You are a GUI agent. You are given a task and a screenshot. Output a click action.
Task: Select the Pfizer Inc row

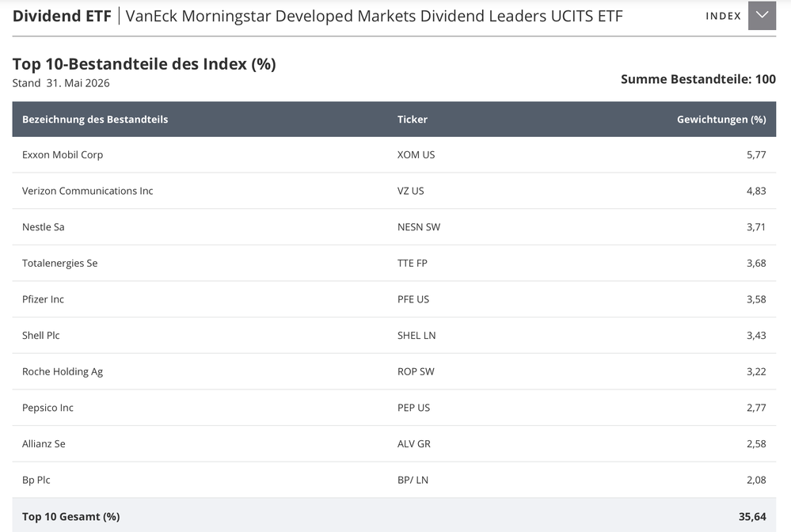click(x=394, y=299)
